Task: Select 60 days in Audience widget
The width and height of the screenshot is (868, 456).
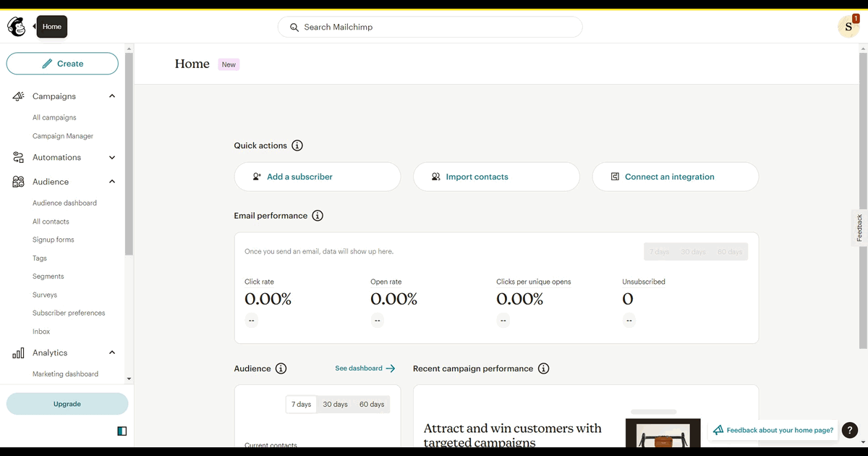Action: click(x=372, y=405)
